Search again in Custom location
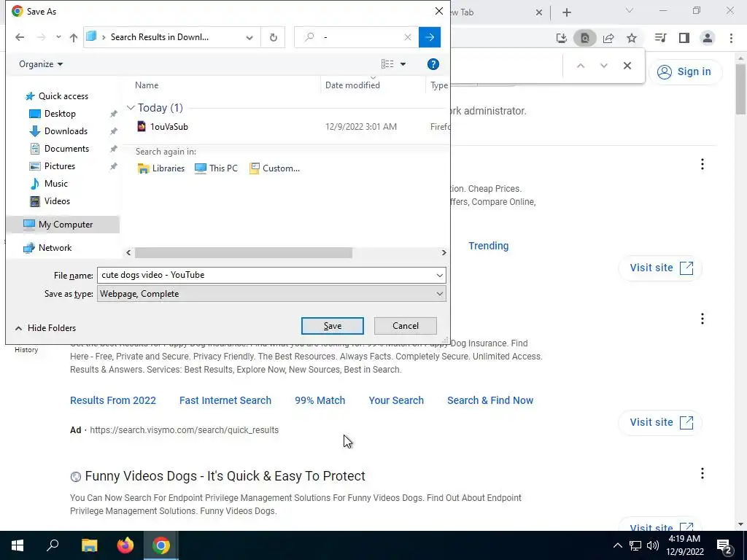Screen dimensions: 747x560 275,168
